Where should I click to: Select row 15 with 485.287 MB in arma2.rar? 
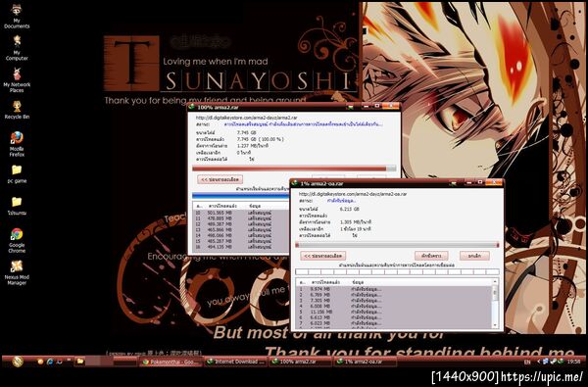point(241,241)
